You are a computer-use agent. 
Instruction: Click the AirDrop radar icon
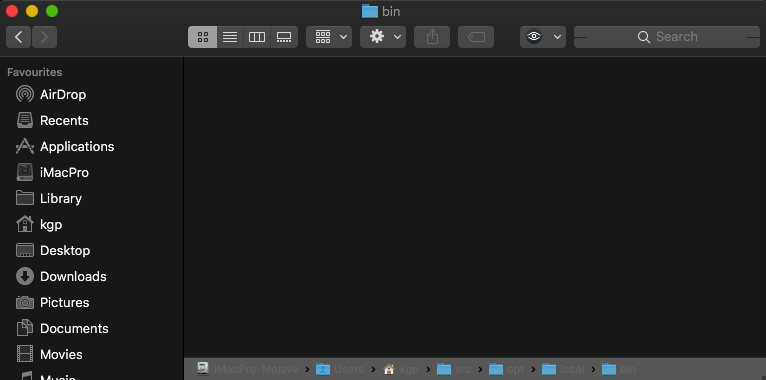25,94
